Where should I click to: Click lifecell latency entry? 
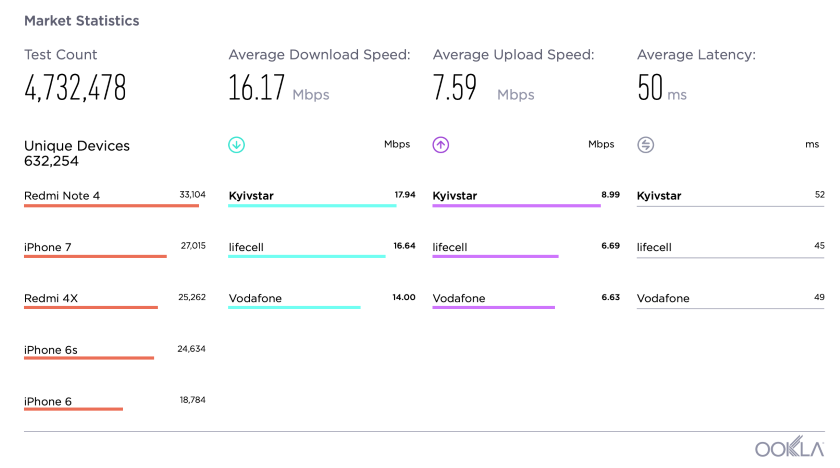click(x=654, y=247)
